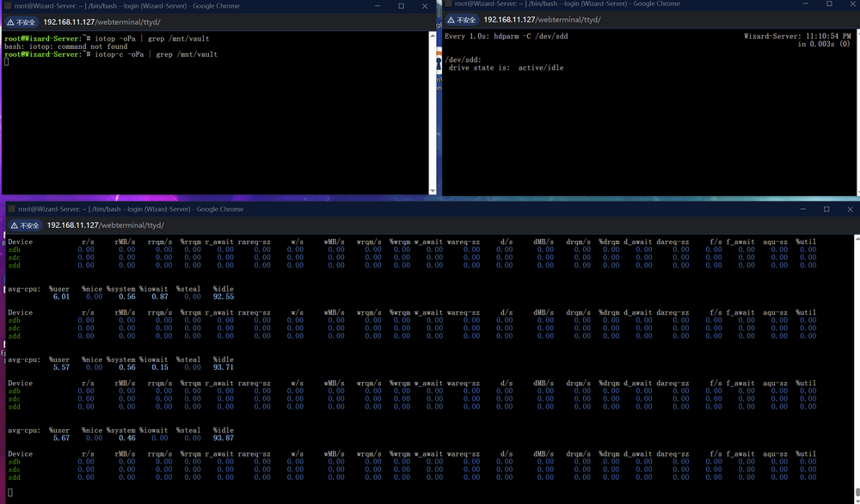Click the address bar URL in bottom window

[105, 225]
